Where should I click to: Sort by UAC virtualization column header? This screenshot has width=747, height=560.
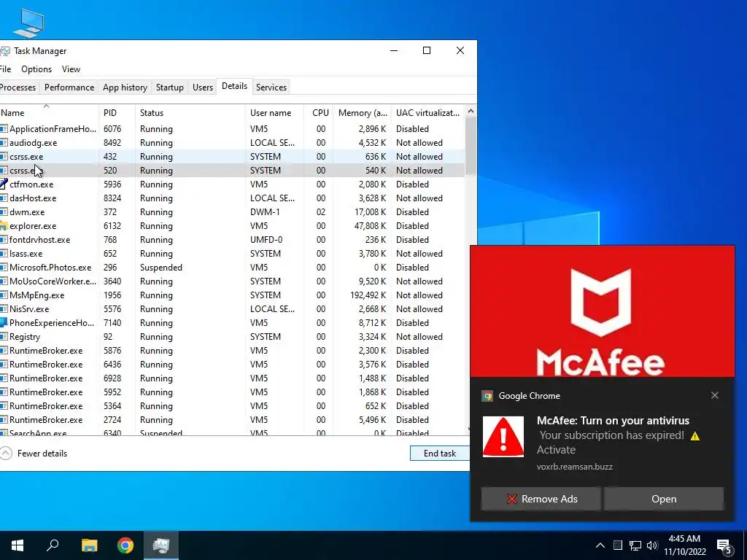pyautogui.click(x=427, y=113)
